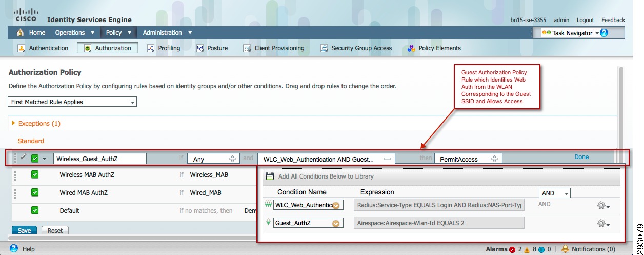The image size is (644, 255).
Task: Click the yellow warning alarm icon
Action: point(527,249)
